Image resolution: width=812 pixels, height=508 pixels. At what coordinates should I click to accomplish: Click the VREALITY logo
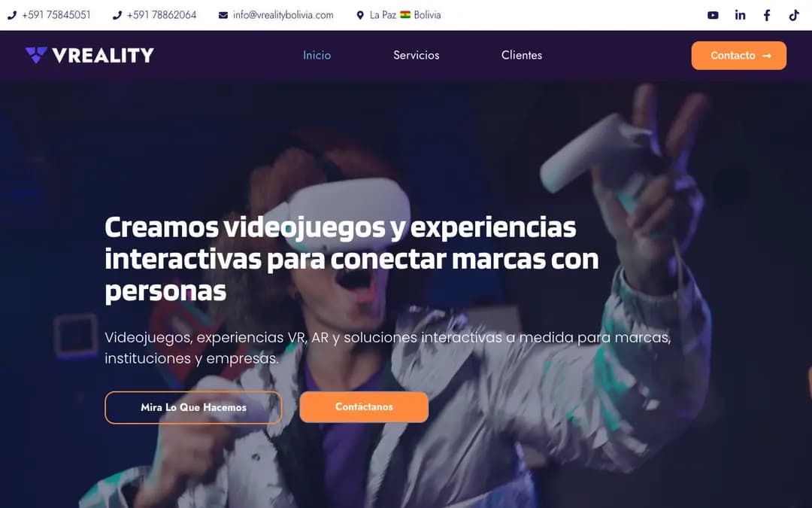click(x=89, y=55)
